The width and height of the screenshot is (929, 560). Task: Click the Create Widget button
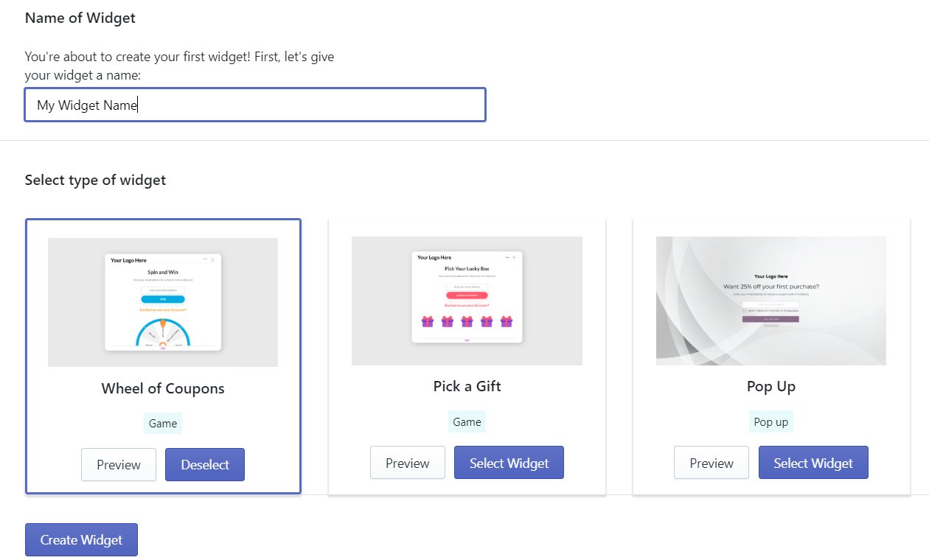(81, 540)
